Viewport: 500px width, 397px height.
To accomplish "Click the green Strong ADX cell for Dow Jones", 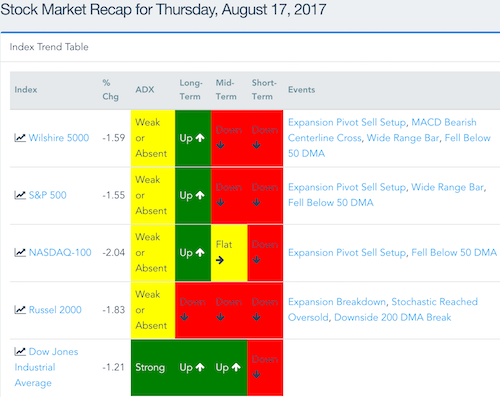I will coord(153,367).
